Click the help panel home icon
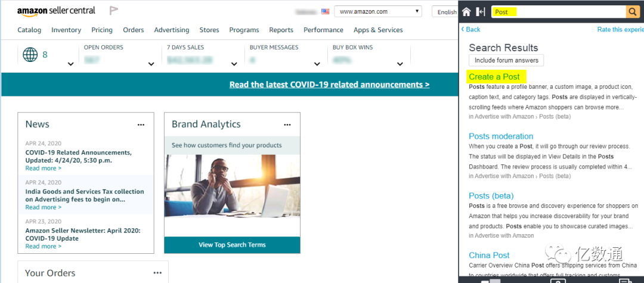This screenshot has width=644, height=283. tap(466, 12)
